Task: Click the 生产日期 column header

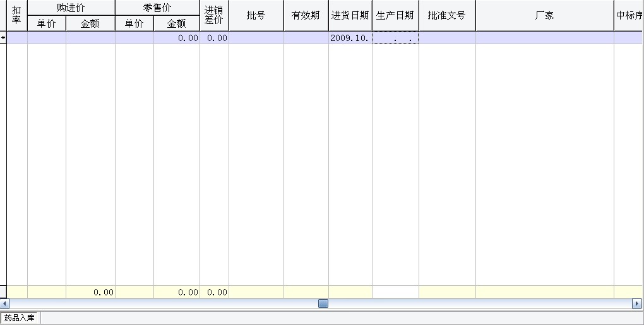Action: click(x=395, y=15)
